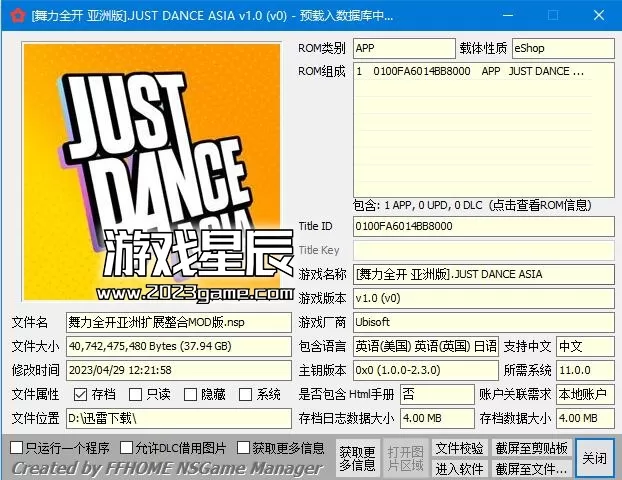
Task: Click 截屏至剪贴板 button
Action: coord(532,448)
